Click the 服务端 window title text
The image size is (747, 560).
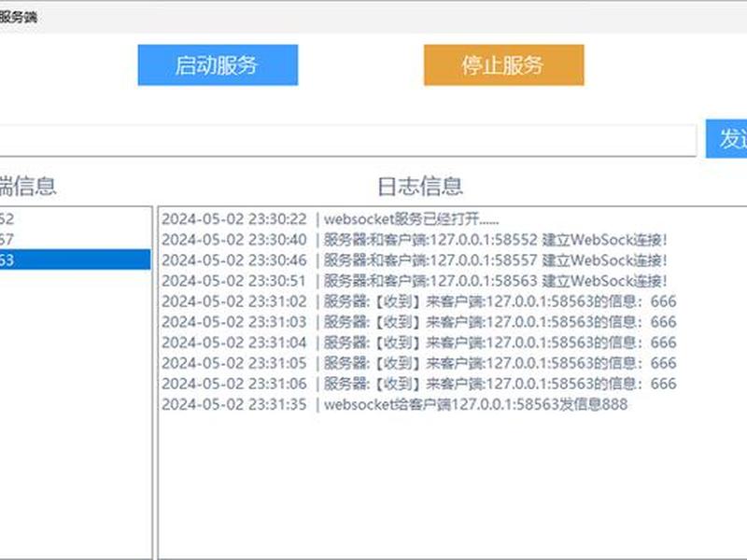coord(18,17)
